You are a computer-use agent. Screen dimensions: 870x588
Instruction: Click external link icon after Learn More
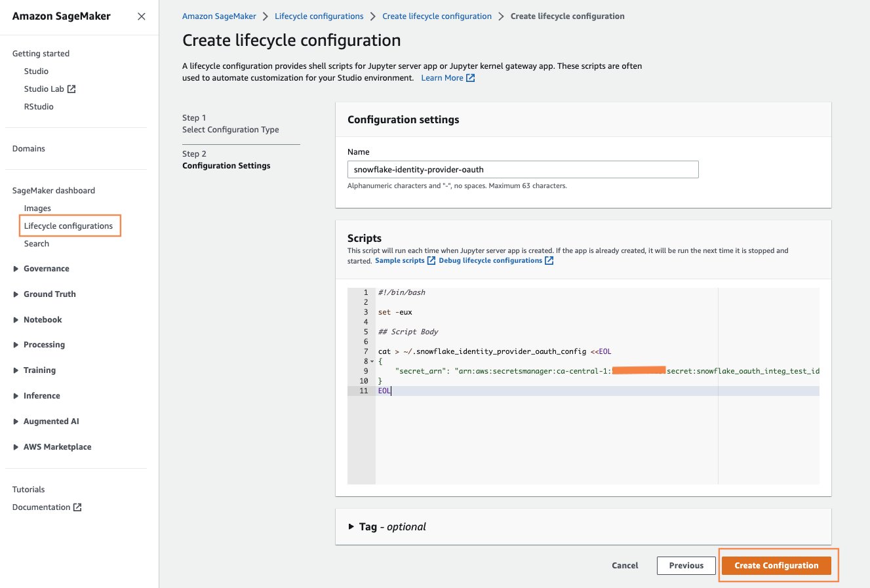pyautogui.click(x=470, y=78)
